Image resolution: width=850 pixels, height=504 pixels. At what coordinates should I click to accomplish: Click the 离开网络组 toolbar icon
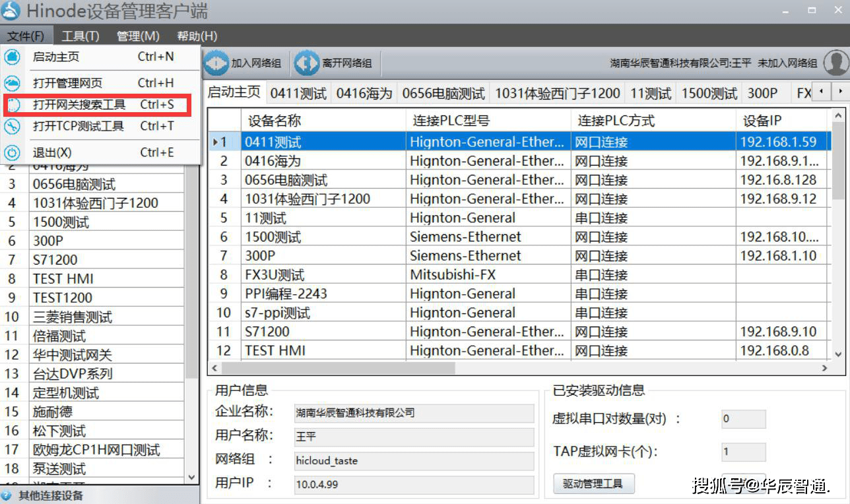pos(306,63)
